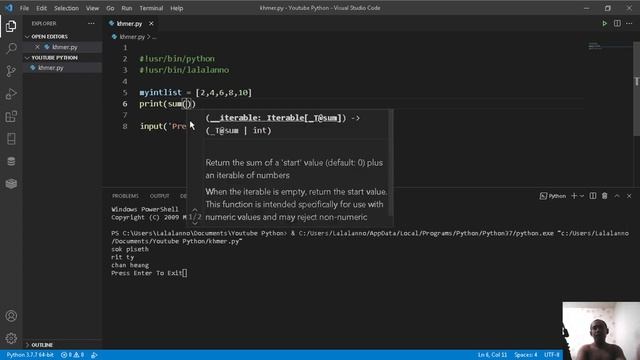Screen dimensions: 640x360
Task: Create a new terminal with plus icon
Action: point(574,196)
